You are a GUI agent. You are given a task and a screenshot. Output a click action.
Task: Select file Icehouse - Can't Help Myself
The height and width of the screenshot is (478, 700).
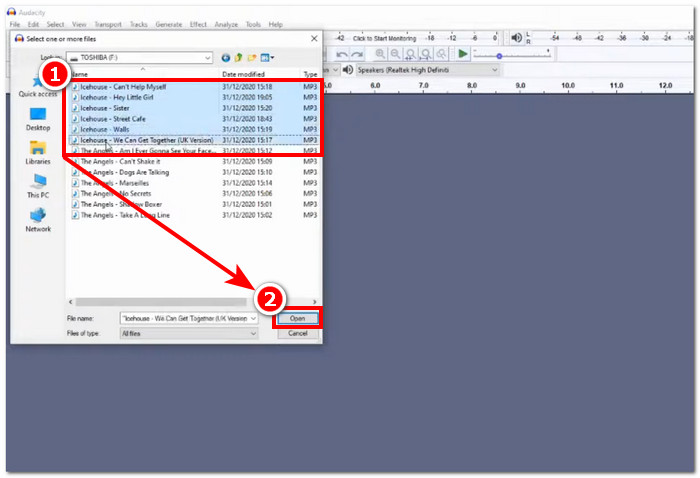click(x=194, y=87)
